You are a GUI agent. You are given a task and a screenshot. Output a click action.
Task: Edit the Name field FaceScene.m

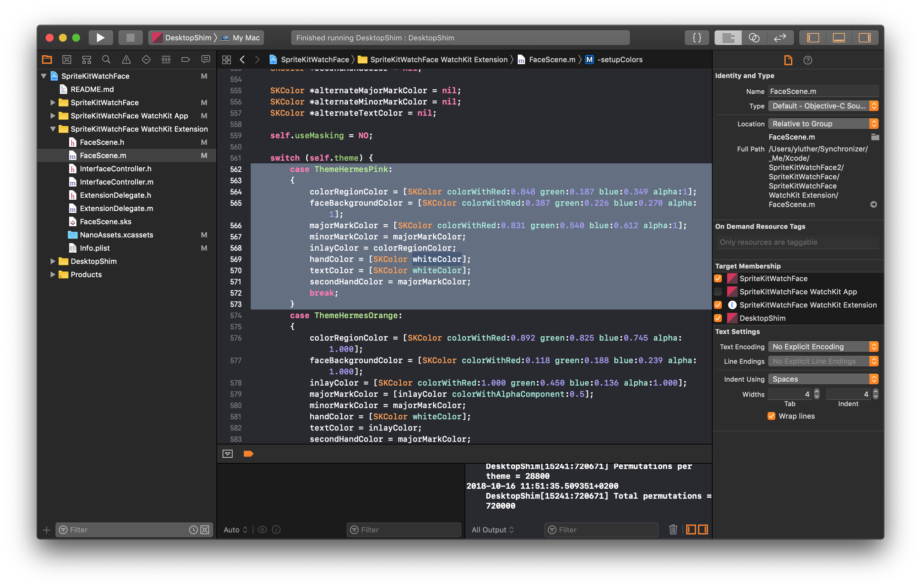[823, 91]
